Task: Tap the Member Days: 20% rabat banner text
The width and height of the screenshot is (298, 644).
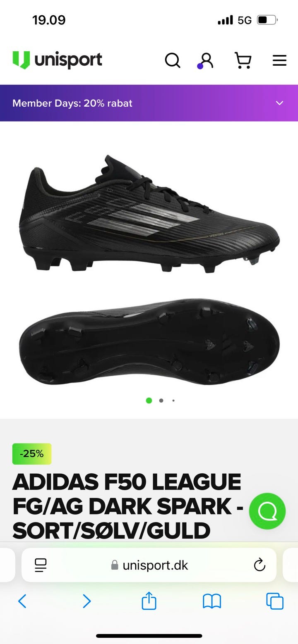Action: click(72, 103)
